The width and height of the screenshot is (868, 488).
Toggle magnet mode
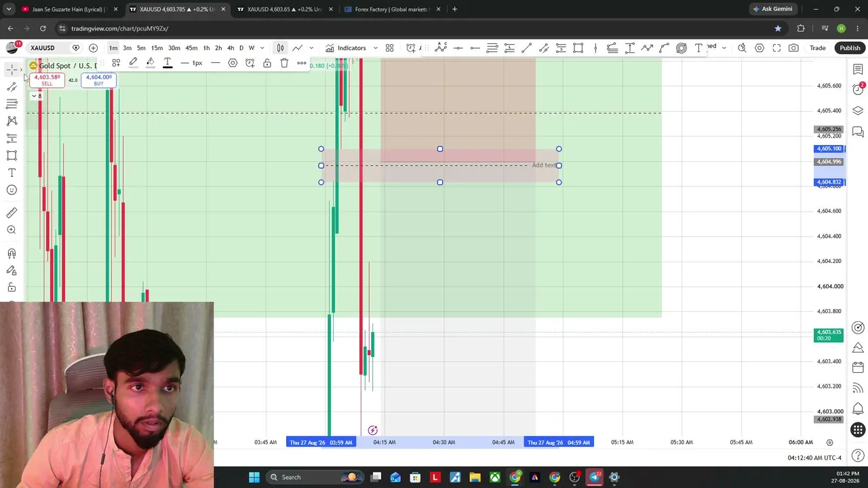[x=12, y=253]
